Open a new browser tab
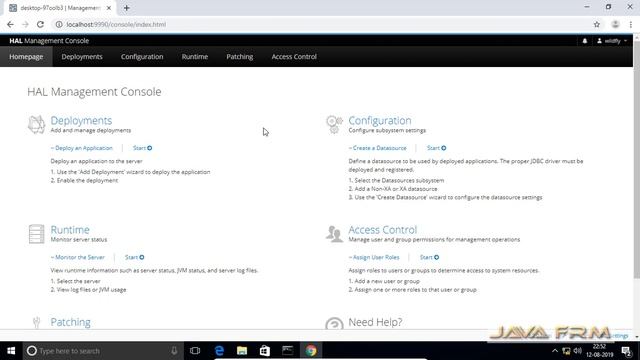This screenshot has height=360, width=640. (x=127, y=8)
